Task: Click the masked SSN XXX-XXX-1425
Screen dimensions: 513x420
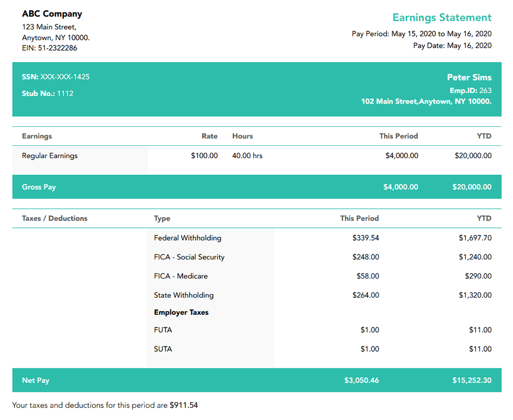Action: (56, 77)
